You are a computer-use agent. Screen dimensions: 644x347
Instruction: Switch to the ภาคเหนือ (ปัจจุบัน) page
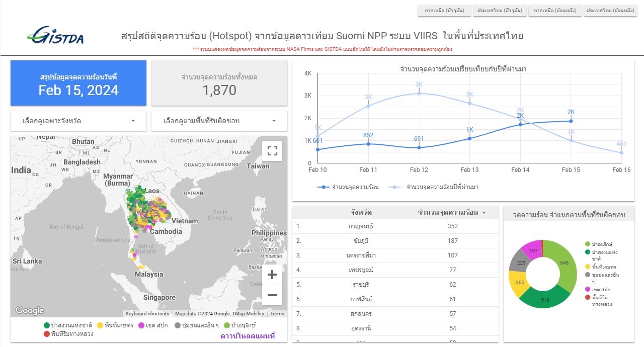tap(444, 11)
